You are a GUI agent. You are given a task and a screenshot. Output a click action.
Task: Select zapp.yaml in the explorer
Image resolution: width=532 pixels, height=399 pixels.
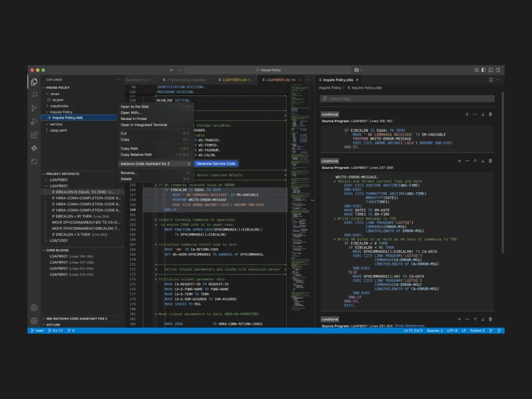(x=58, y=130)
